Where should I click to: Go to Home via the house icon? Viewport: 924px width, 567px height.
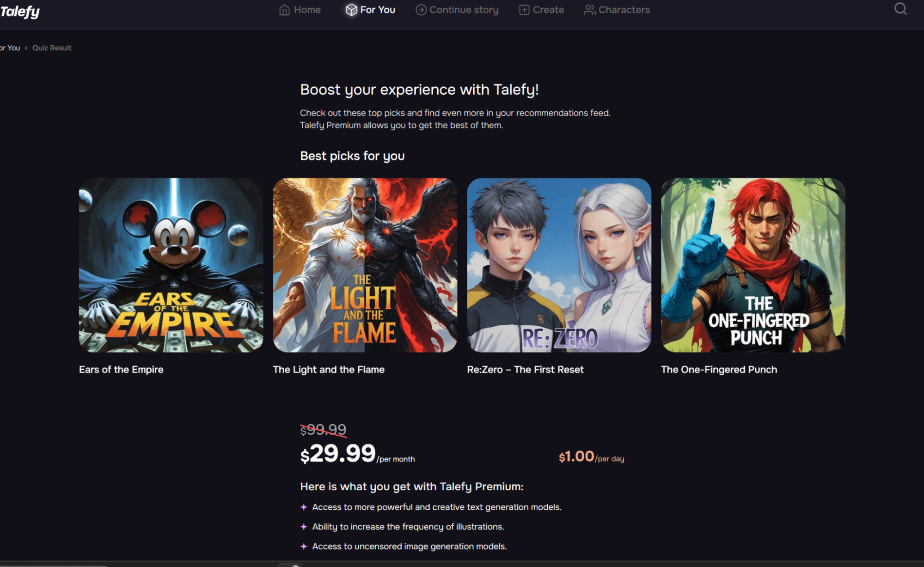(x=284, y=10)
